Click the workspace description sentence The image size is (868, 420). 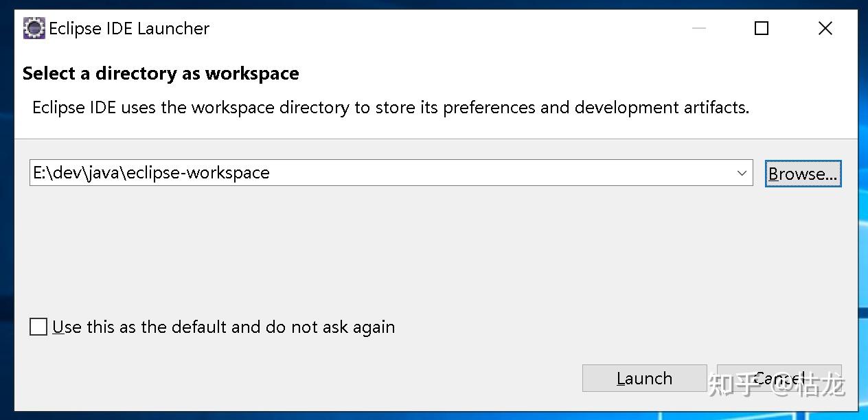tap(390, 108)
